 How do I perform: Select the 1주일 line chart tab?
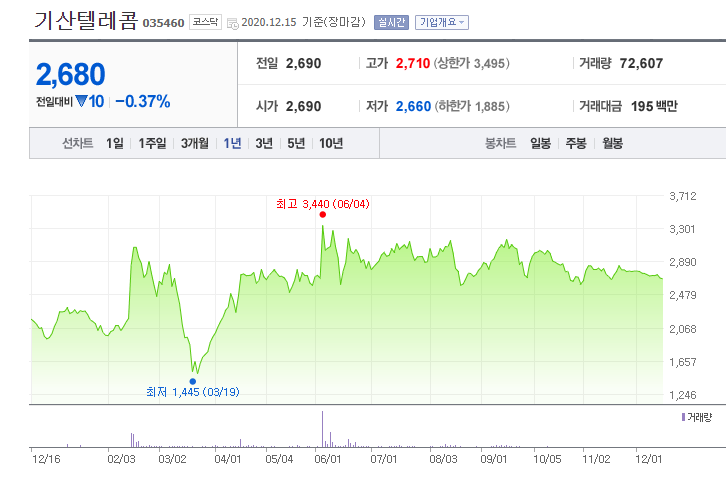point(152,143)
